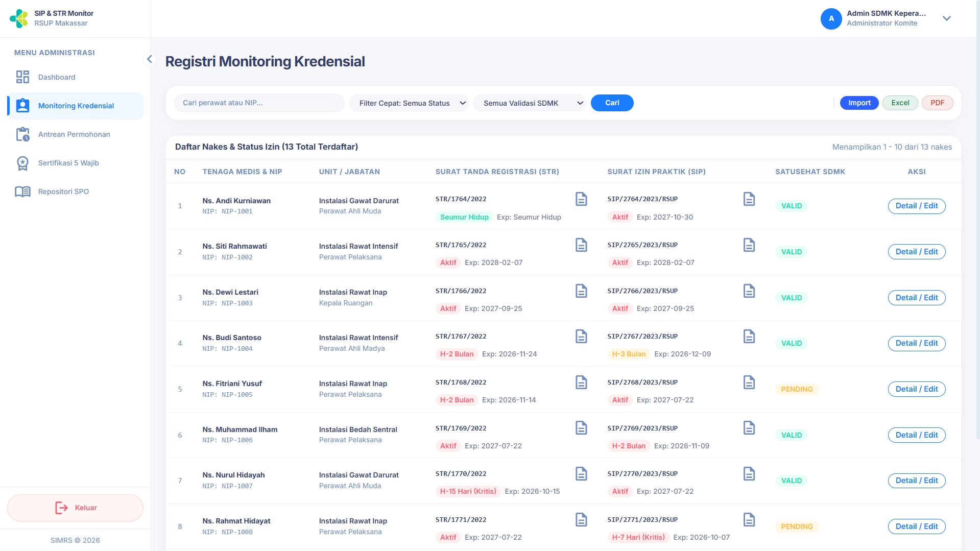Open Detail / Edit for Ns. Andi Kurniawan
The image size is (980, 551).
917,206
